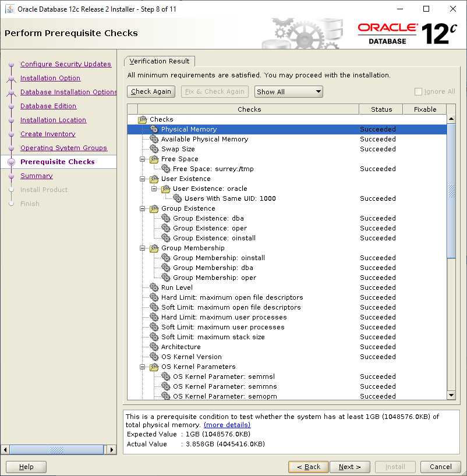
Task: Click the Free Space: surrey:/tmp gear icon
Action: point(166,169)
